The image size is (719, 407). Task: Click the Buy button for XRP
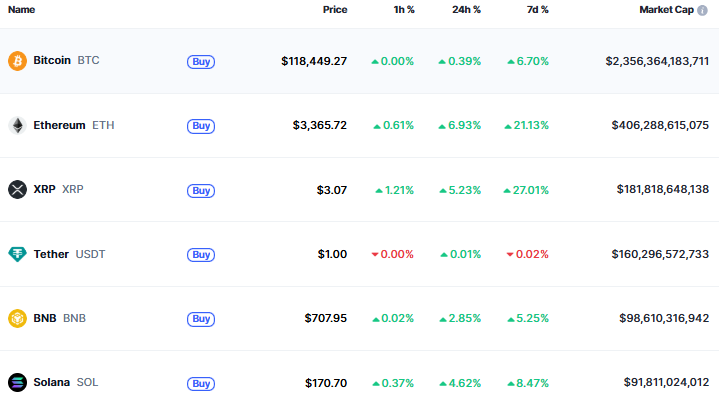201,190
